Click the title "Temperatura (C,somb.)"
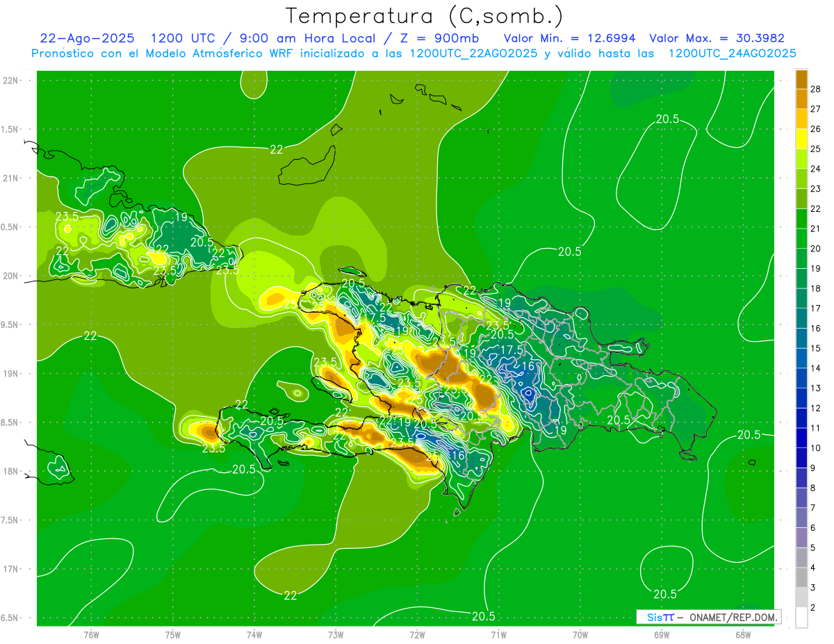 424,16
